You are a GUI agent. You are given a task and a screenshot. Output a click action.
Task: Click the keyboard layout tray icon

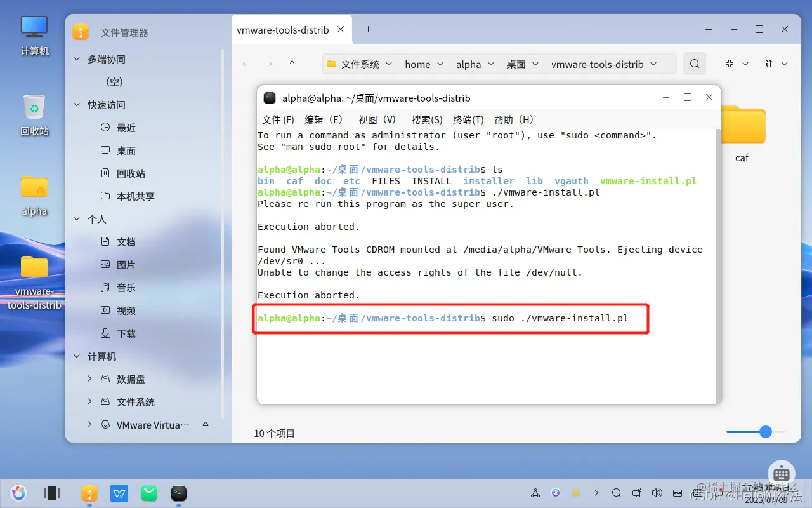click(x=678, y=493)
